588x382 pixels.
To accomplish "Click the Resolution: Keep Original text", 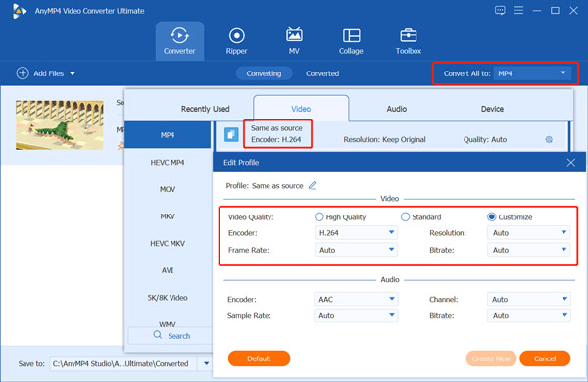I will click(x=384, y=139).
